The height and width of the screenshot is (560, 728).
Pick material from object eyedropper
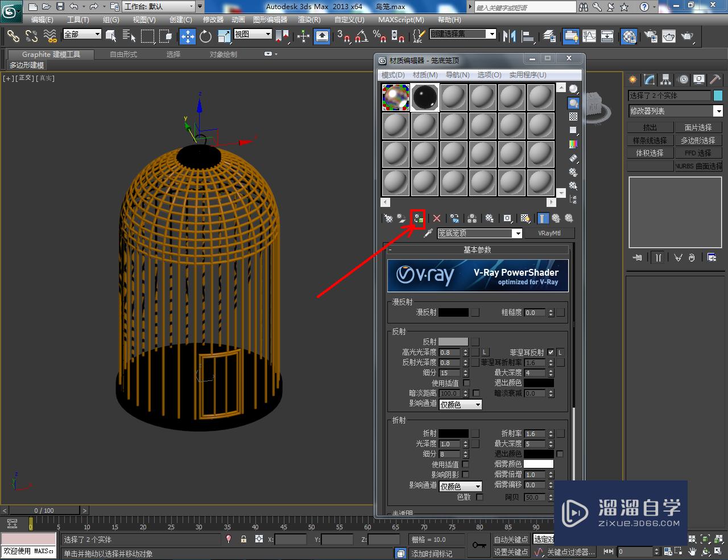[x=428, y=233]
